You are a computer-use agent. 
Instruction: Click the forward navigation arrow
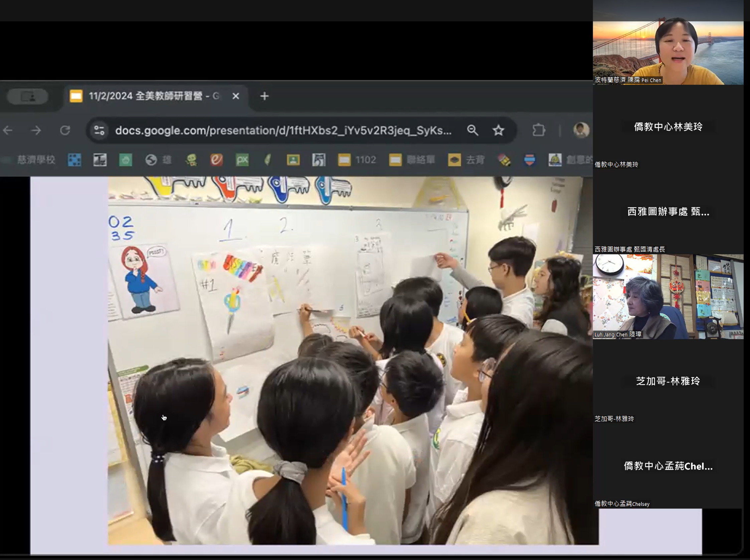[36, 131]
